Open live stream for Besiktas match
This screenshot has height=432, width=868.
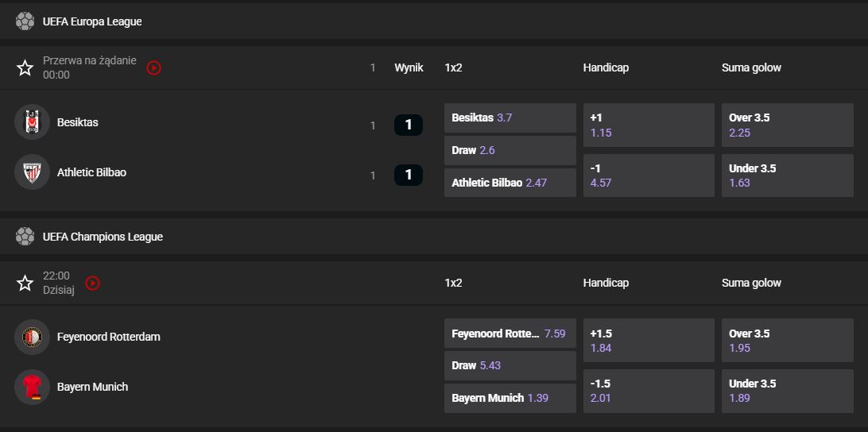(154, 68)
